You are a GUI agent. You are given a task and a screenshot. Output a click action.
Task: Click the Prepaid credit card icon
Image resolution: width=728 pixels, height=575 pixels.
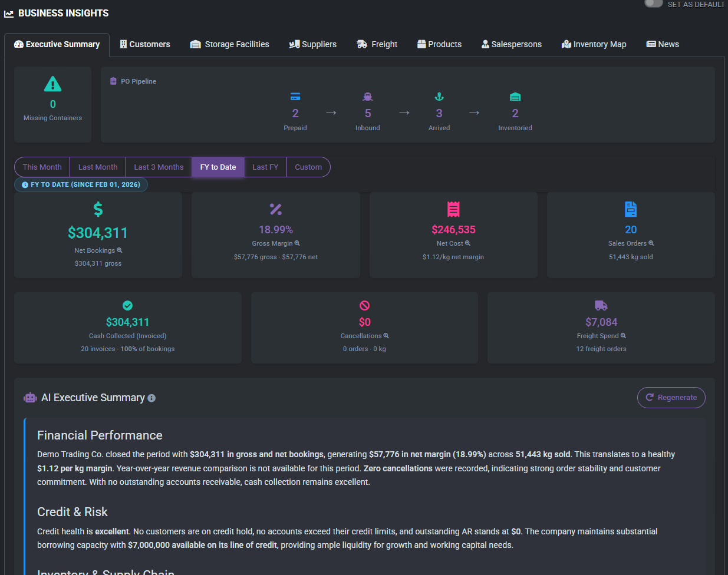pyautogui.click(x=295, y=97)
